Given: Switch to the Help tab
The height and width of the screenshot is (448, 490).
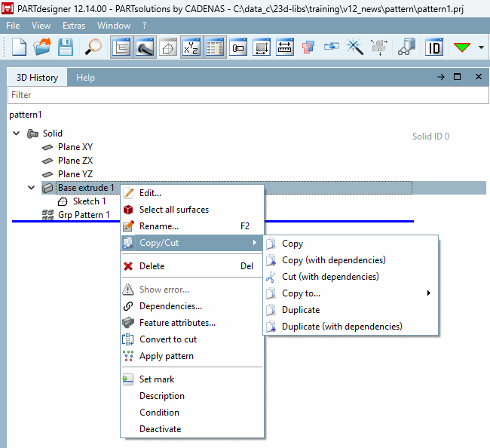Looking at the screenshot, I should 85,77.
